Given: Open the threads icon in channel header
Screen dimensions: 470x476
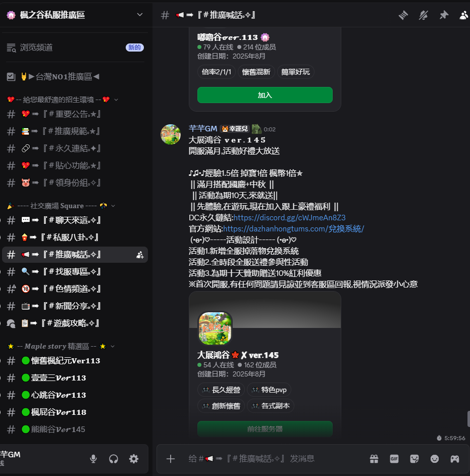Looking at the screenshot, I should (403, 15).
